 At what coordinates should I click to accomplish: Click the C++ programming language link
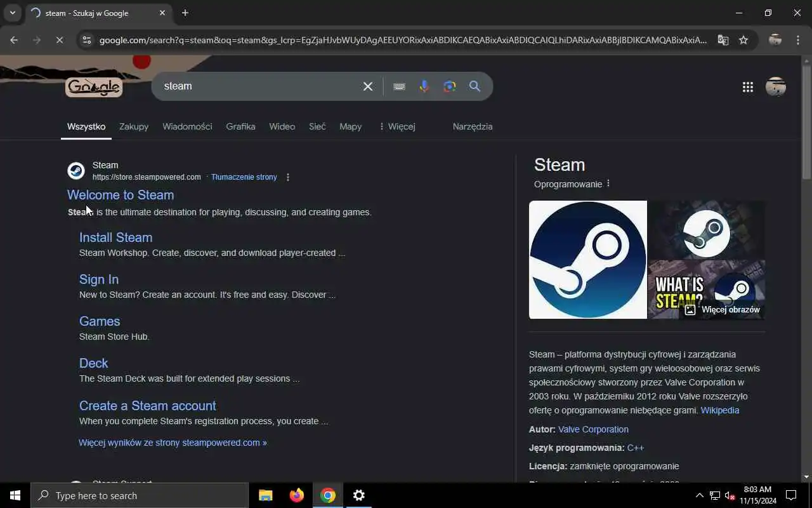point(636,448)
